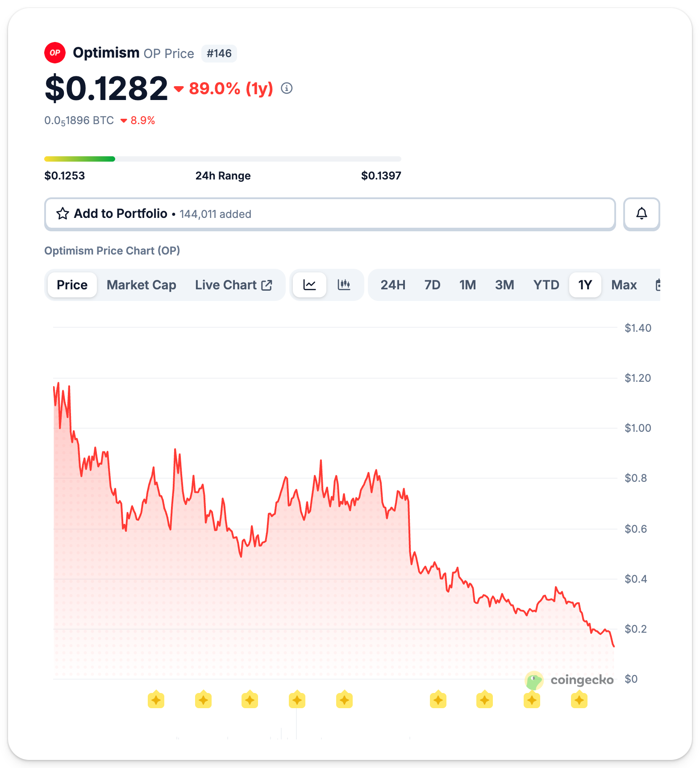Click the last yellow event marker

(x=579, y=700)
